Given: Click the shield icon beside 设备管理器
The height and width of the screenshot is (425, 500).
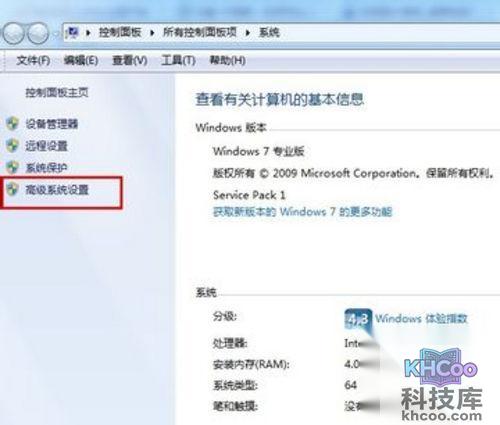Looking at the screenshot, I should (x=13, y=124).
